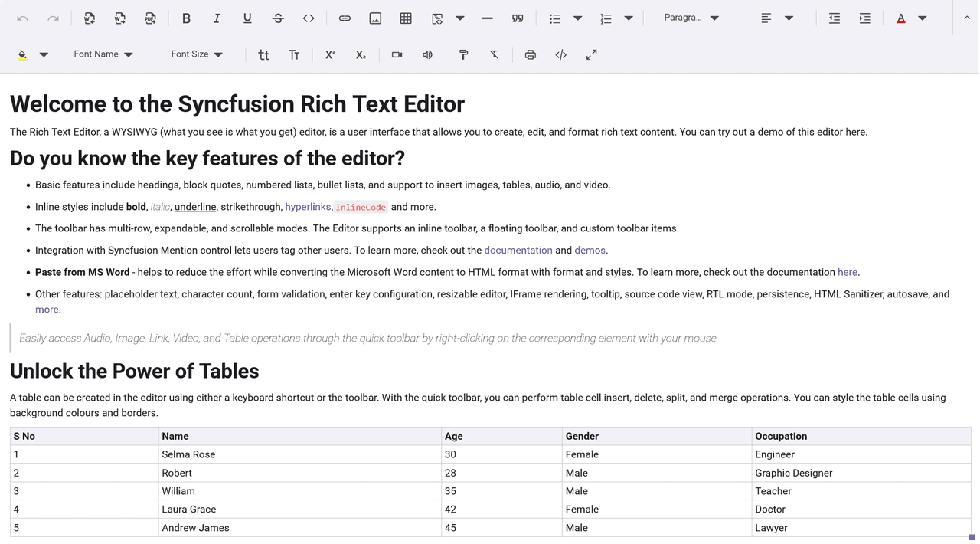The height and width of the screenshot is (544, 980).
Task: Insert an image from the toolbar
Action: click(375, 18)
